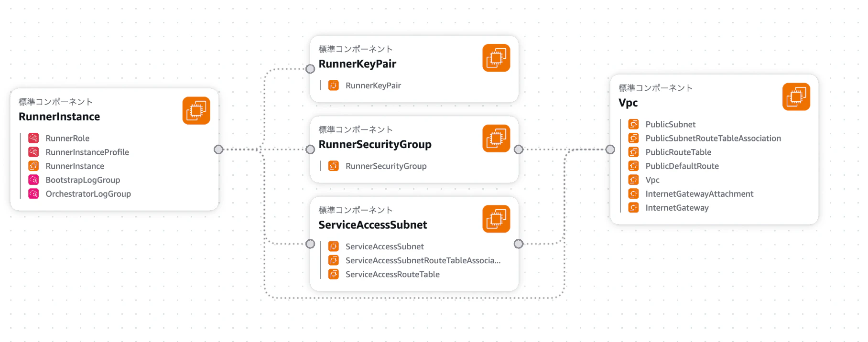Select the ServiceAccessRouteTable resource label
The width and height of the screenshot is (868, 342).
[x=392, y=274]
